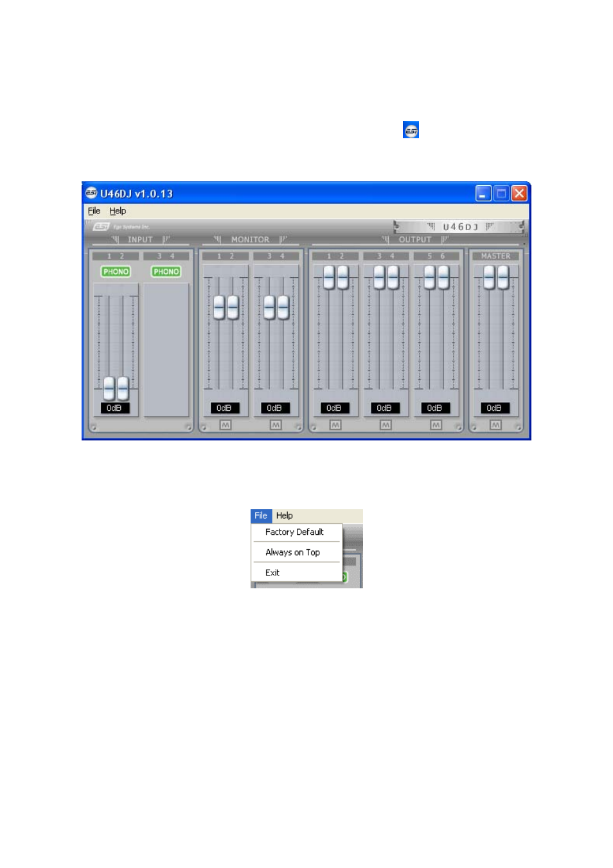This screenshot has height=868, width=613.
Task: Click output 3 4 left fader knob
Action: pyautogui.click(x=379, y=277)
